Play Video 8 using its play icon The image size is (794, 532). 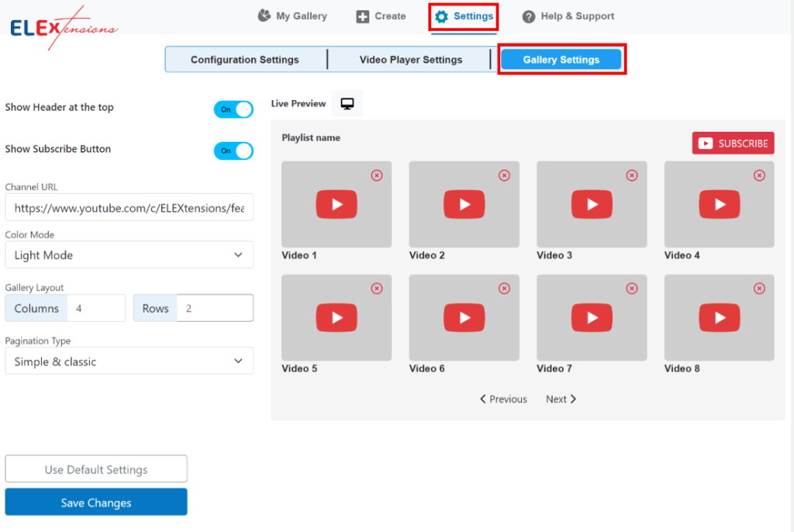pos(720,318)
